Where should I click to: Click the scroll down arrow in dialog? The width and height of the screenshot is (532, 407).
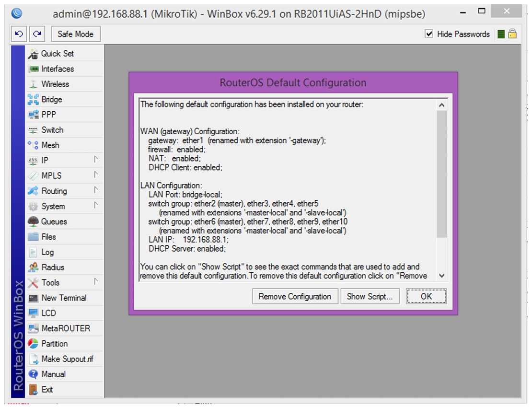click(441, 276)
